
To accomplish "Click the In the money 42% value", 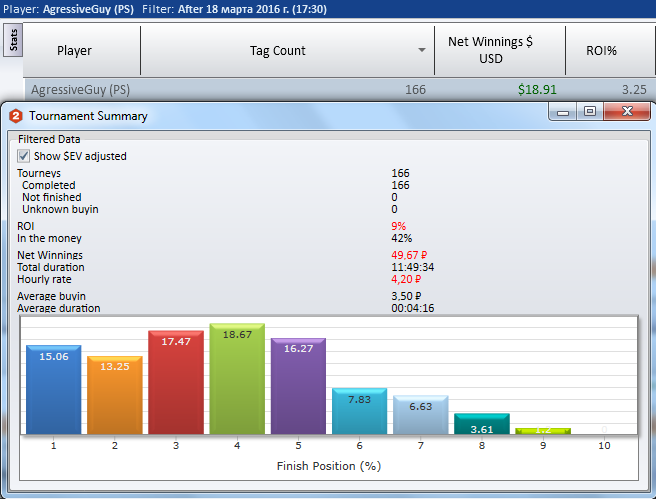I will pyautogui.click(x=402, y=238).
